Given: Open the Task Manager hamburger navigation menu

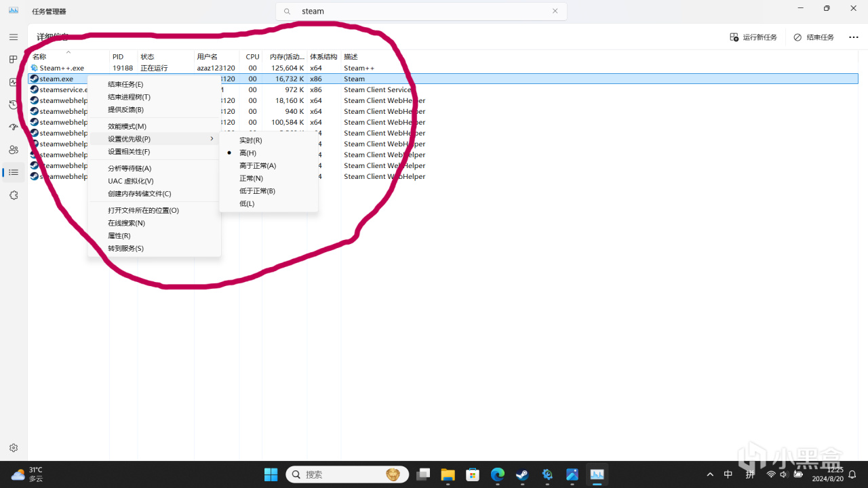Looking at the screenshot, I should 14,37.
